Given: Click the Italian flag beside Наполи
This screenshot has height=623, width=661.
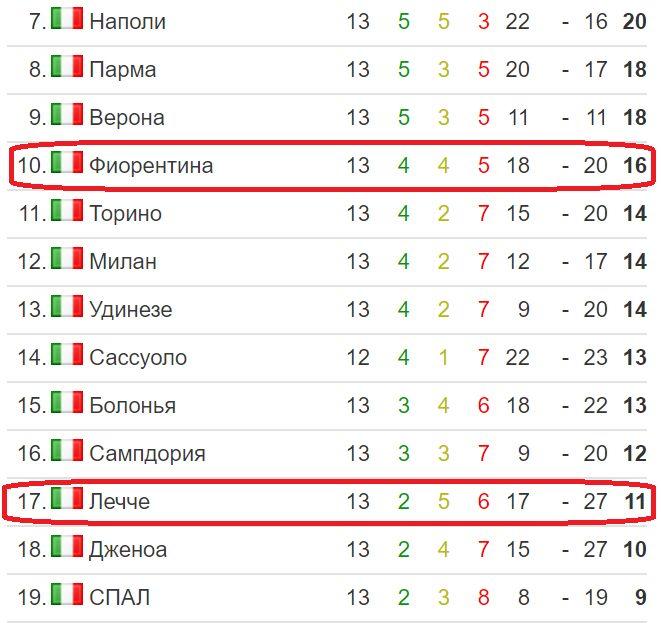Looking at the screenshot, I should 67,19.
